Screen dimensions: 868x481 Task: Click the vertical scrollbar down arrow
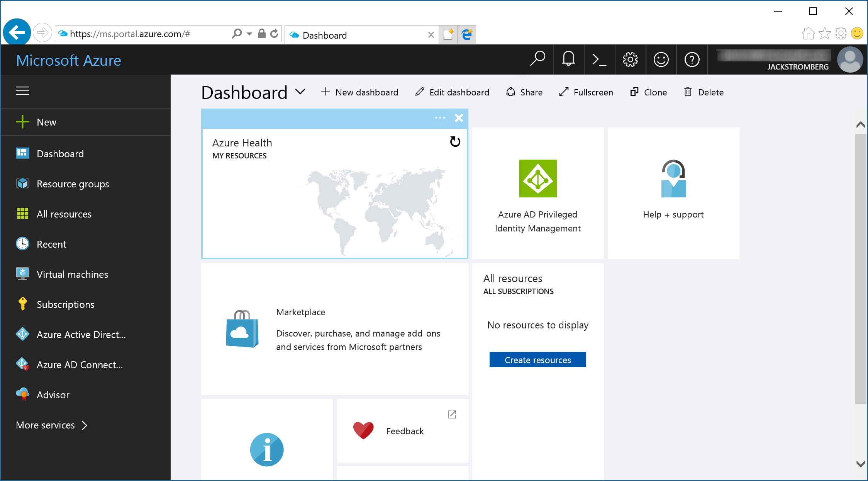(x=861, y=464)
